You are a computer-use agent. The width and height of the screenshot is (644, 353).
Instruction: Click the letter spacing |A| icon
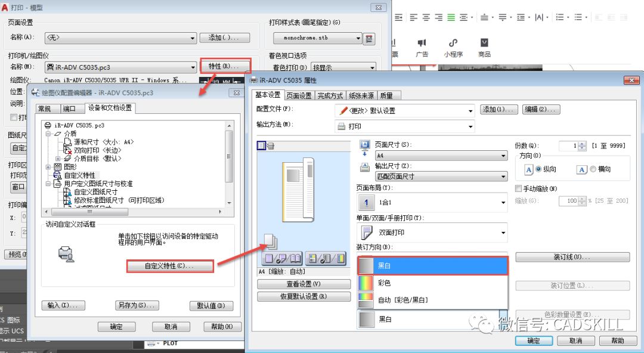539,17
